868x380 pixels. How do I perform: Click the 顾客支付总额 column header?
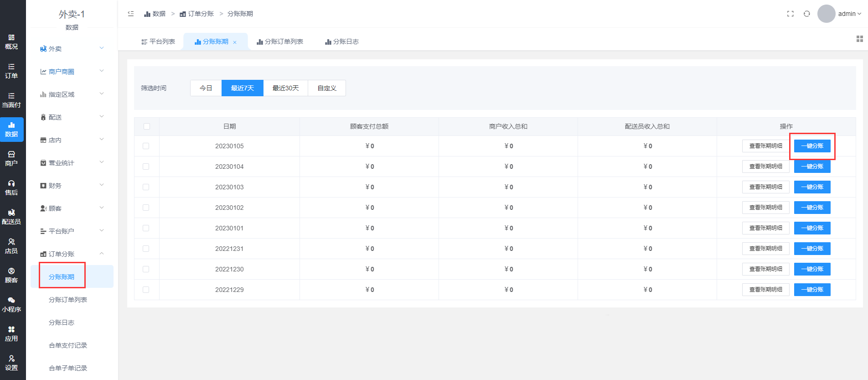click(369, 126)
